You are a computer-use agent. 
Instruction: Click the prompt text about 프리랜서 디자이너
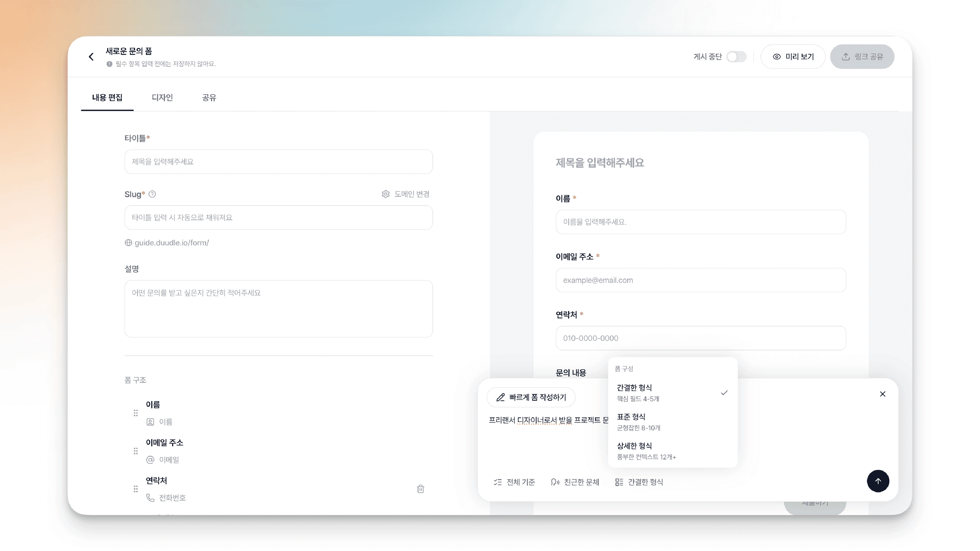tap(549, 420)
